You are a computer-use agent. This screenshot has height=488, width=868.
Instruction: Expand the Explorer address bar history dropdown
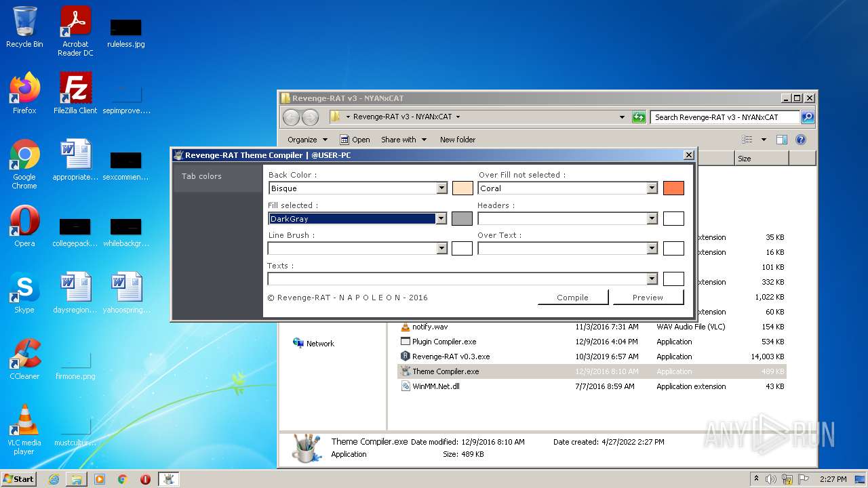[x=622, y=117]
